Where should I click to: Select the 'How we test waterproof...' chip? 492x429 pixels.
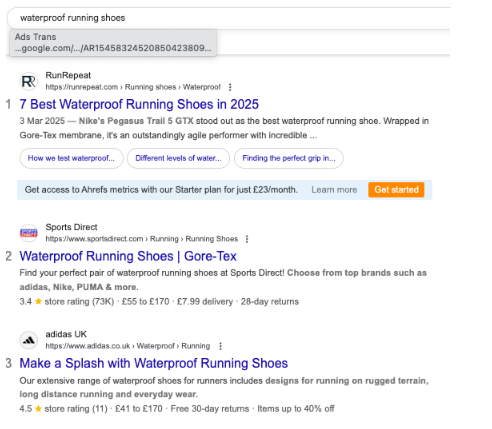[71, 158]
